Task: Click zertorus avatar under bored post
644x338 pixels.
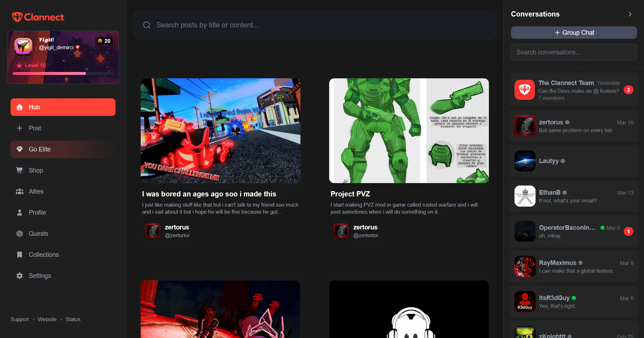Action: (153, 231)
